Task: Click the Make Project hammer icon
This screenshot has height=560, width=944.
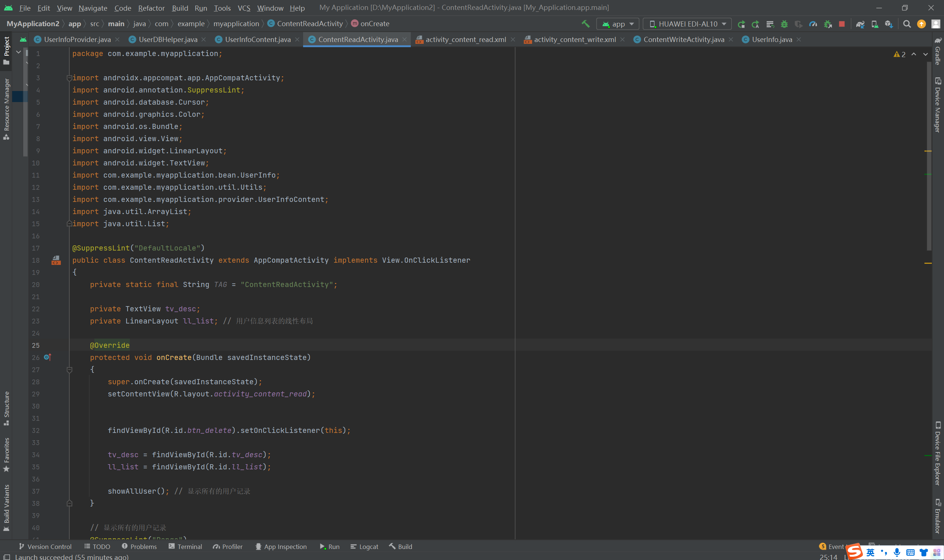Action: point(585,24)
